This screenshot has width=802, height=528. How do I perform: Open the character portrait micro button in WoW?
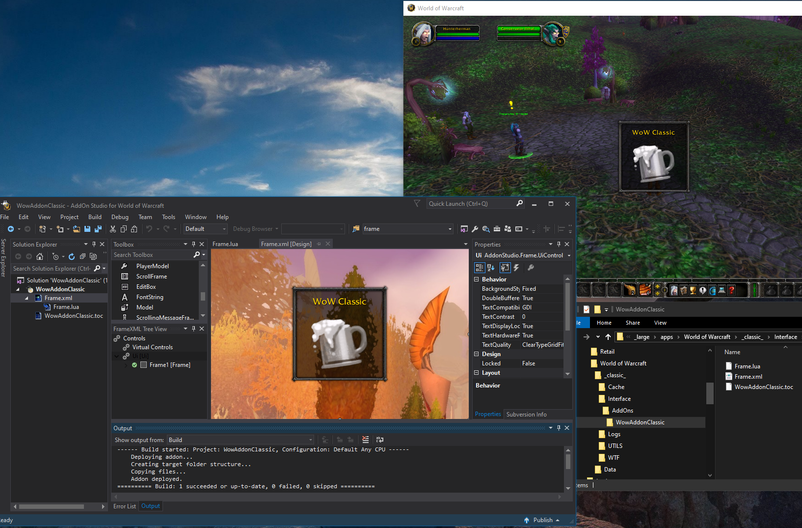674,291
